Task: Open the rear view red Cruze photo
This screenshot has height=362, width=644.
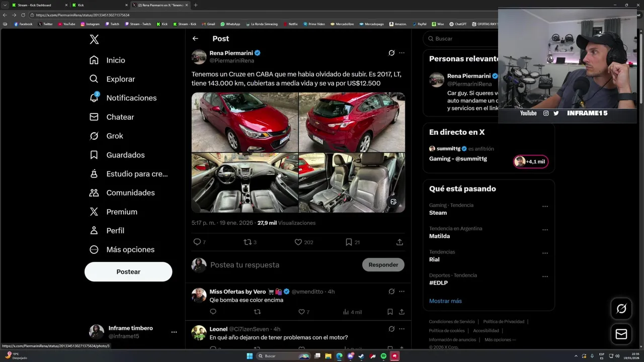Action: tap(352, 122)
